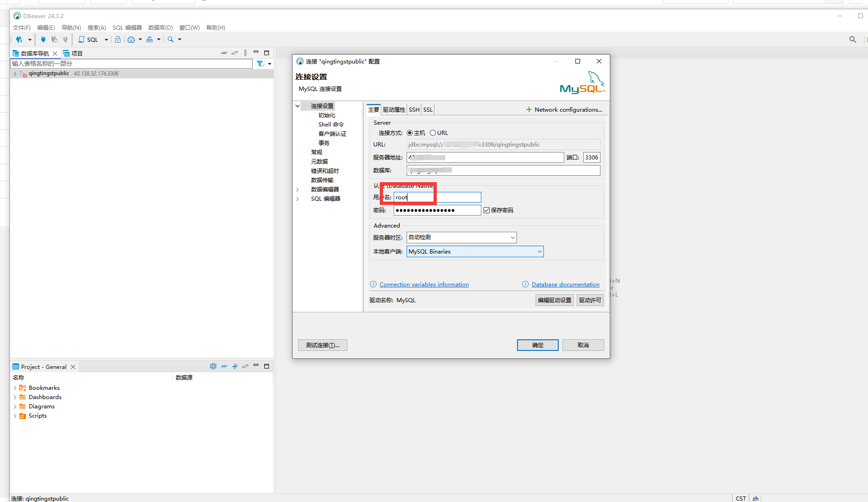Expand the 数据编辑器 tree node
The image size is (868, 502).
[x=298, y=190]
